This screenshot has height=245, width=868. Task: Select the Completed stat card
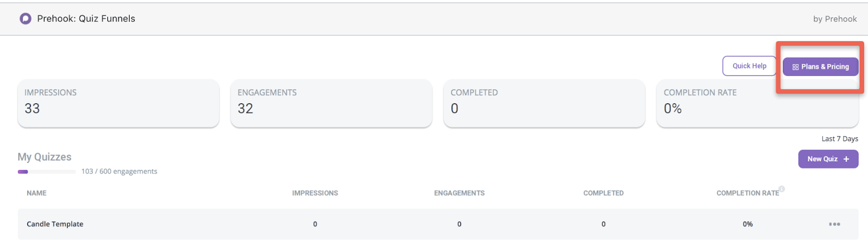tap(544, 103)
